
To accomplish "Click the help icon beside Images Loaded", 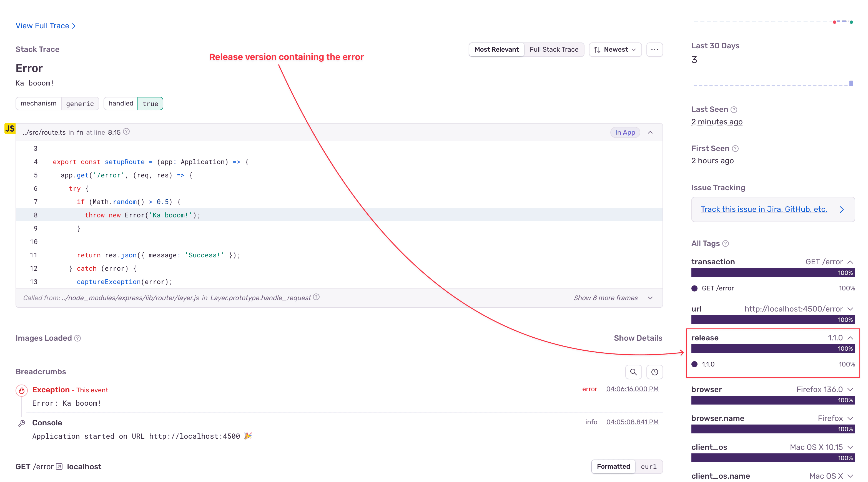I will [x=77, y=338].
